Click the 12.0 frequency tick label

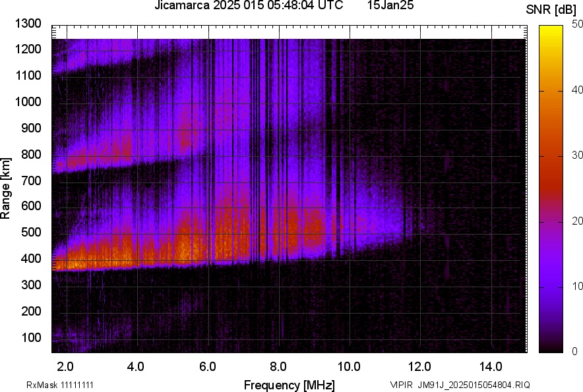click(420, 366)
